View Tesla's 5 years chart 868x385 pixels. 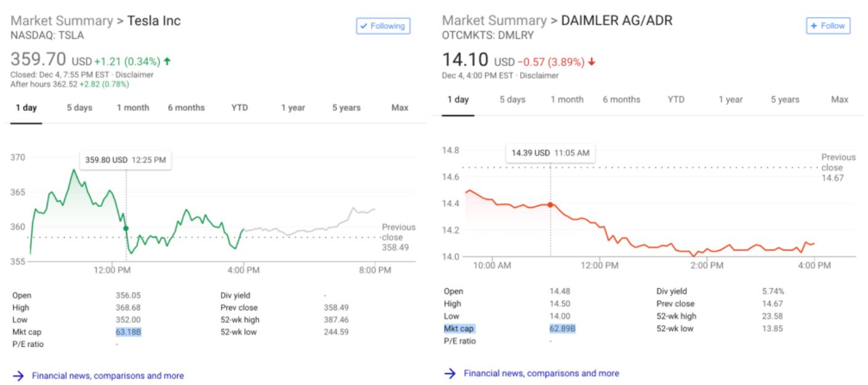click(x=347, y=108)
